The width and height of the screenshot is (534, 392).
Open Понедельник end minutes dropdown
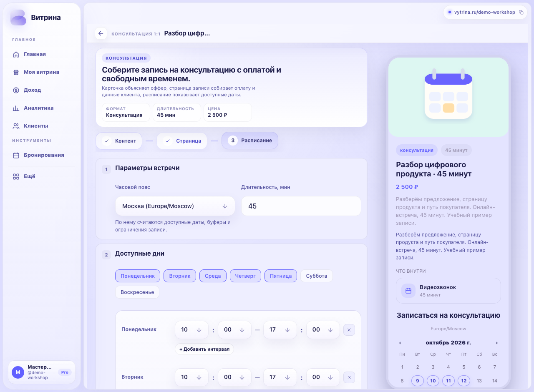coord(323,330)
